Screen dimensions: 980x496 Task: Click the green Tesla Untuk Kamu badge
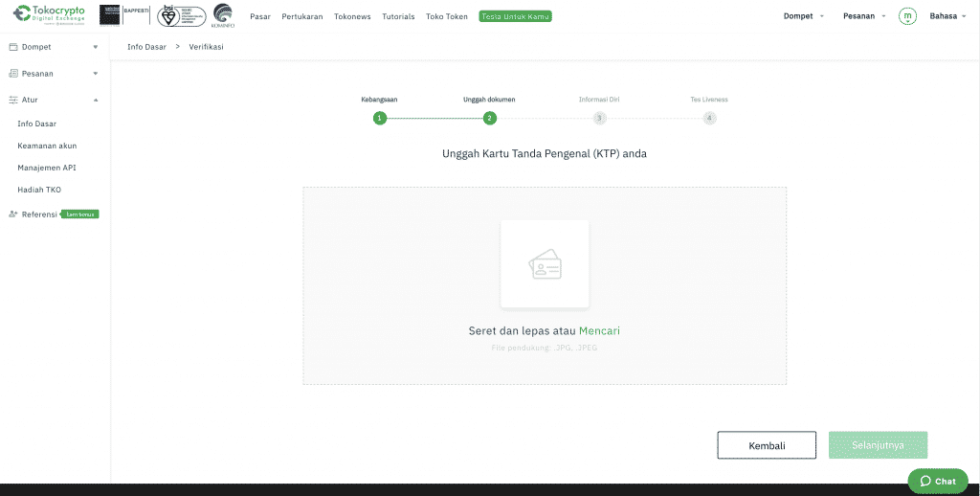[516, 16]
